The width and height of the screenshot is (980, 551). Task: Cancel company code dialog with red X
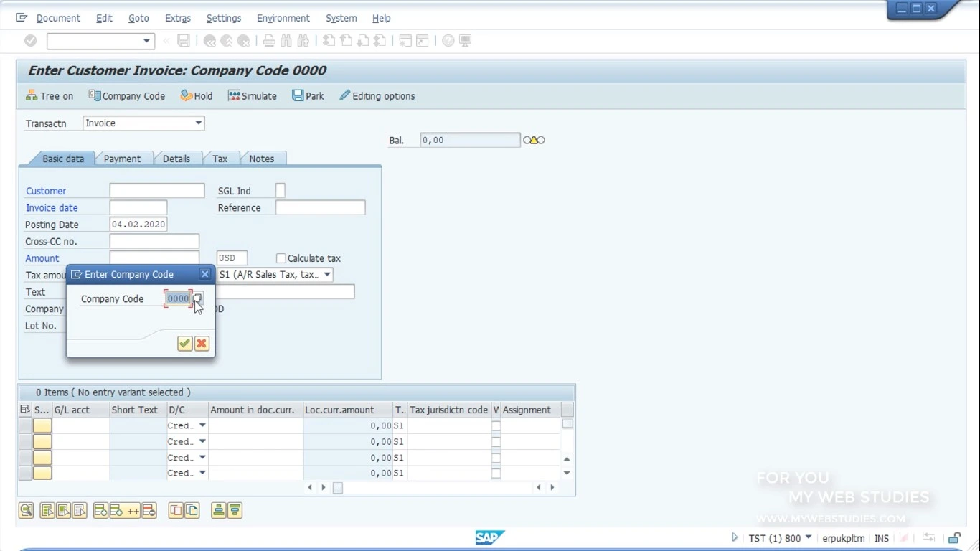(x=202, y=344)
